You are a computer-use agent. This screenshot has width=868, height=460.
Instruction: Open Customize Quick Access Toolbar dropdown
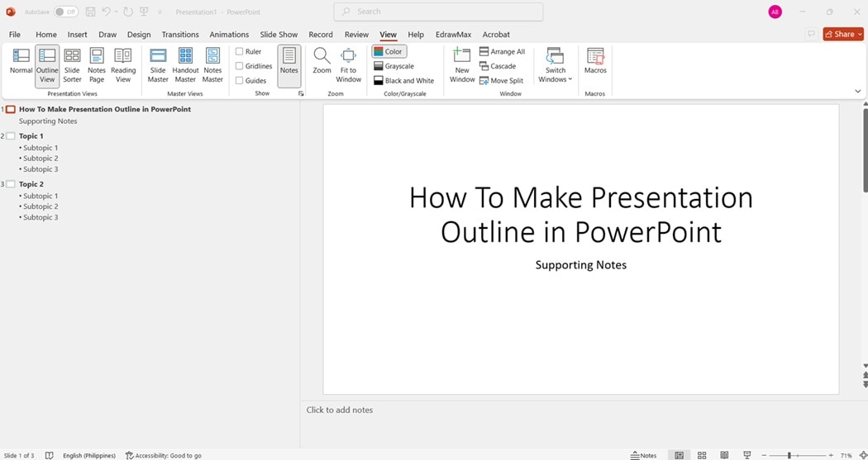160,12
